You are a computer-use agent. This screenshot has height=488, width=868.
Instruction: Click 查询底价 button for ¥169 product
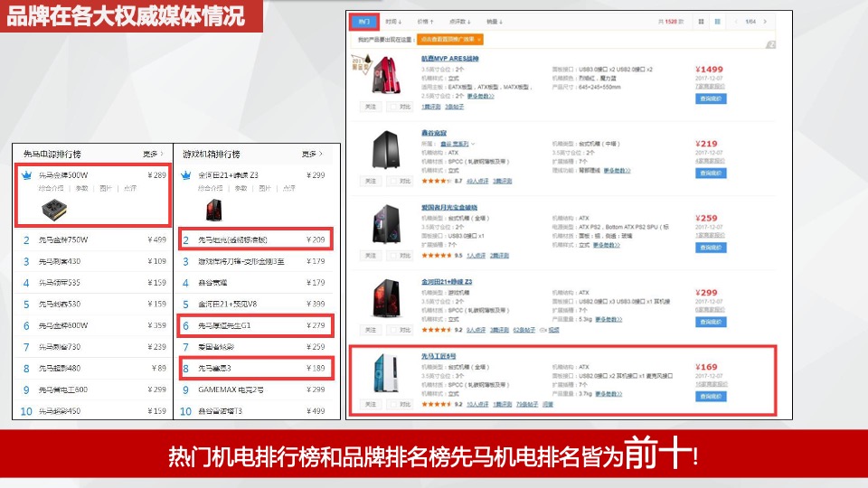(x=711, y=396)
